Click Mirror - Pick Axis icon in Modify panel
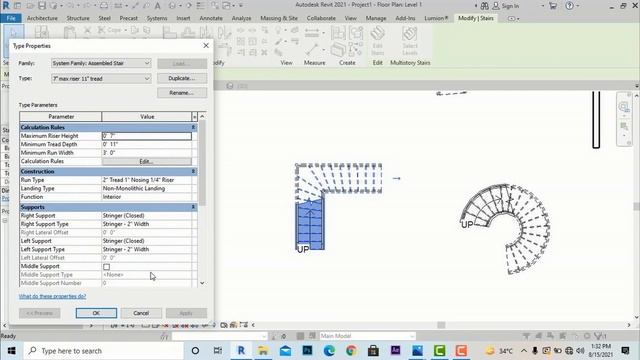This screenshot has height=360, width=640. click(x=206, y=32)
